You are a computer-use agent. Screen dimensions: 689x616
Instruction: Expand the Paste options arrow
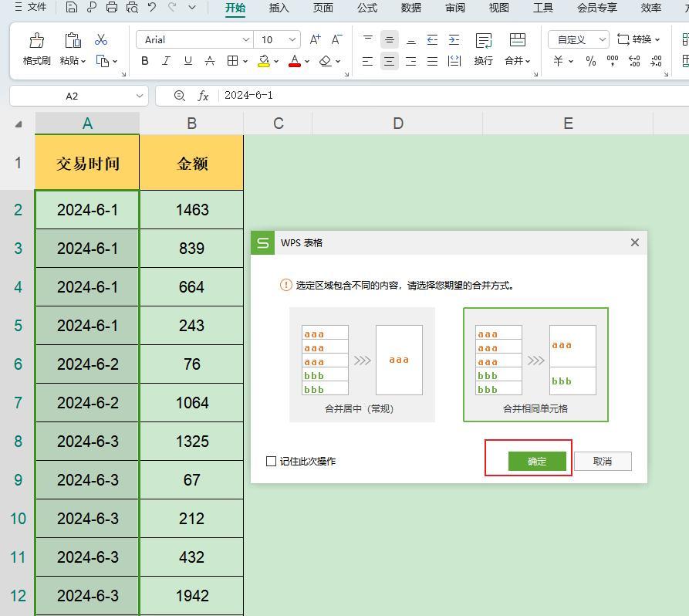(83, 61)
